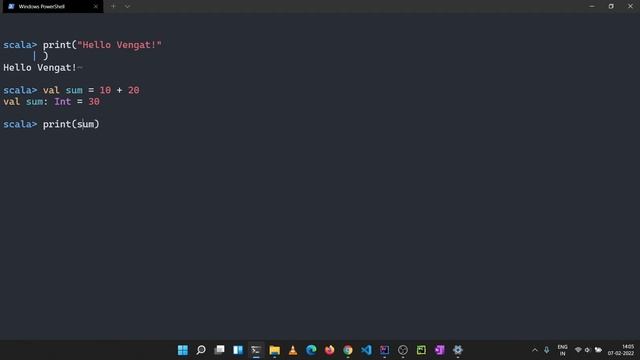This screenshot has width=640, height=360.
Task: Open Google Chrome from the taskbar
Action: (348, 350)
